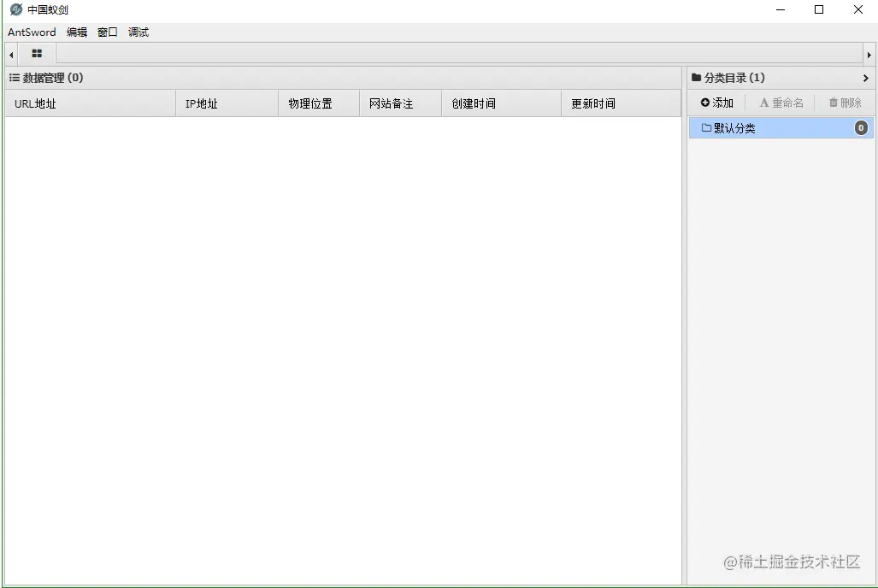Click the 添加 category button

(716, 103)
